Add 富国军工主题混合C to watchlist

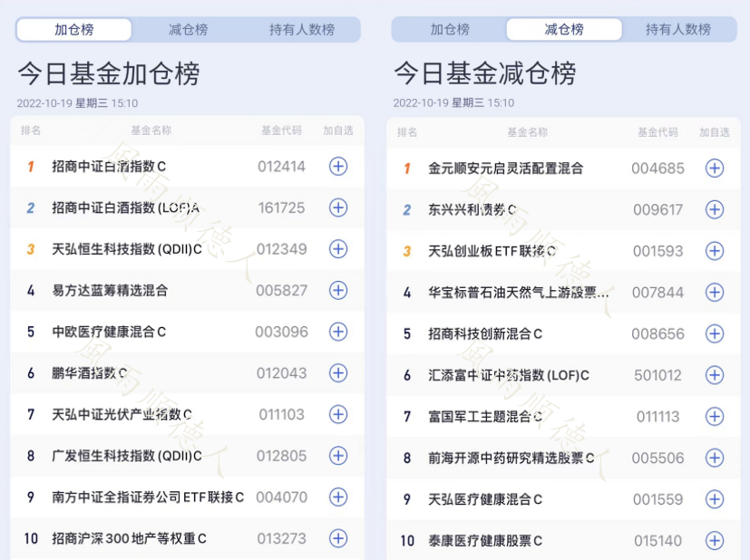715,417
